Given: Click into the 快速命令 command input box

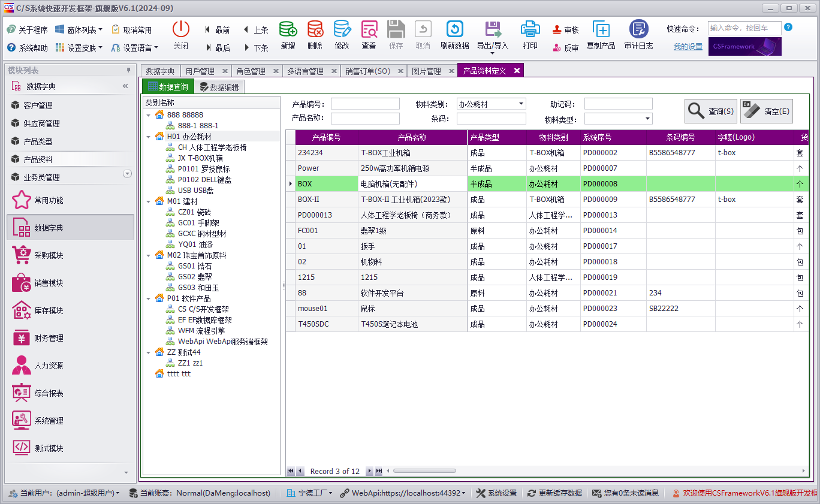Looking at the screenshot, I should [x=745, y=28].
